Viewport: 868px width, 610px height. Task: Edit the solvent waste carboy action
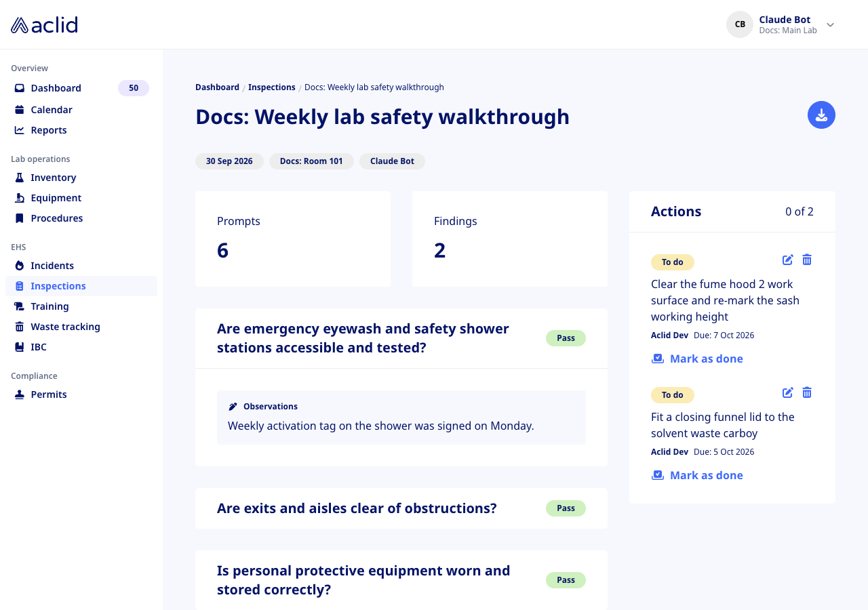787,392
